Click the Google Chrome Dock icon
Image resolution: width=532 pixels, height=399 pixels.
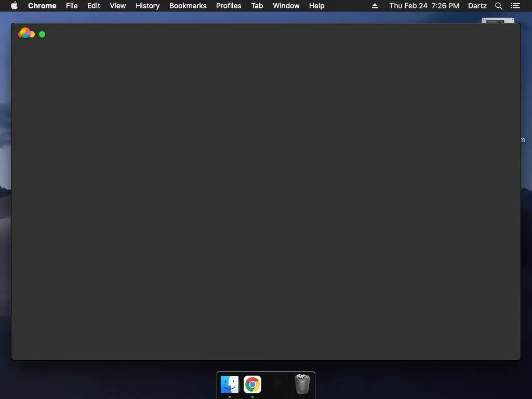pos(252,384)
